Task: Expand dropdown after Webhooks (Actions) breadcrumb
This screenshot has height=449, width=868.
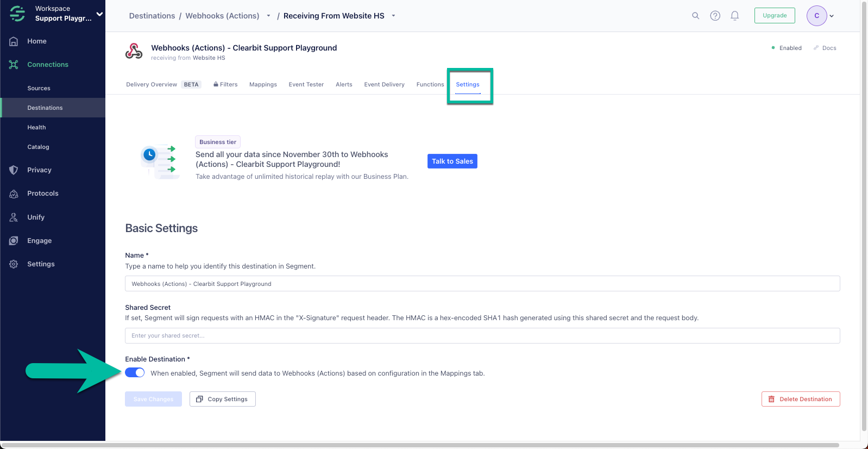Action: tap(268, 16)
